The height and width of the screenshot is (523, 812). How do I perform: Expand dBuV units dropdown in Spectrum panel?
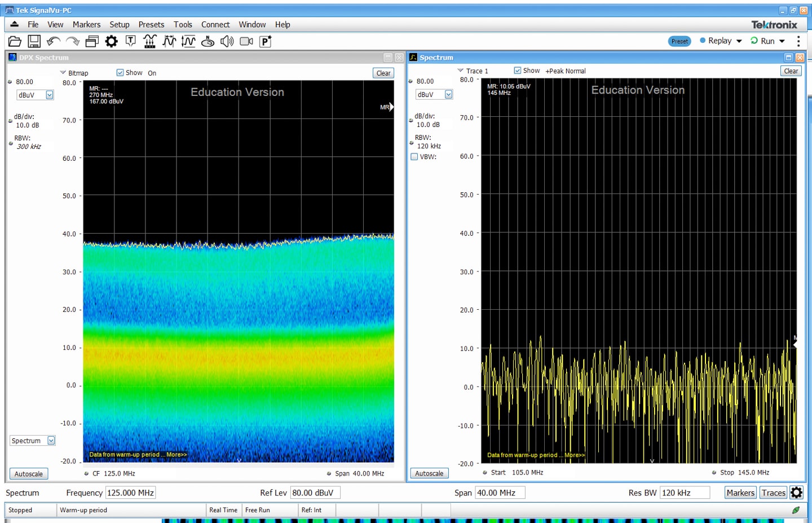449,94
